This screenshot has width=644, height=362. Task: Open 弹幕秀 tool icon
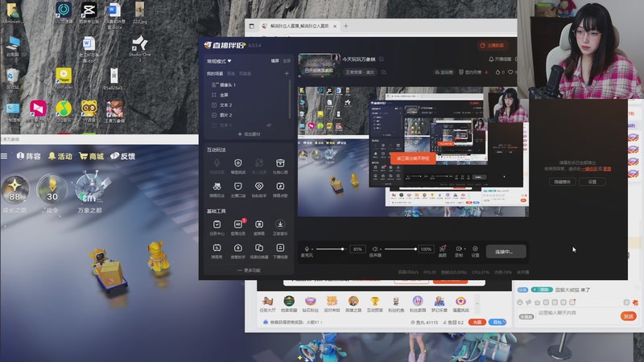pyautogui.click(x=217, y=248)
